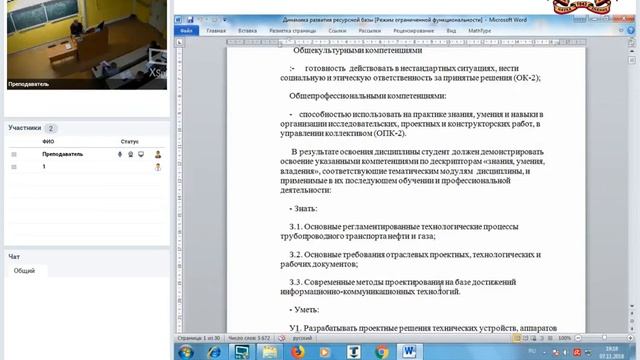
Task: Click the blue Word Help question icon
Action: click(631, 31)
